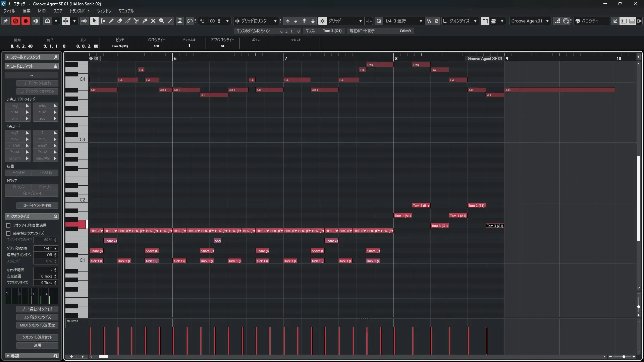The width and height of the screenshot is (644, 362).
Task: Open the MIDI menu
Action: click(x=42, y=11)
